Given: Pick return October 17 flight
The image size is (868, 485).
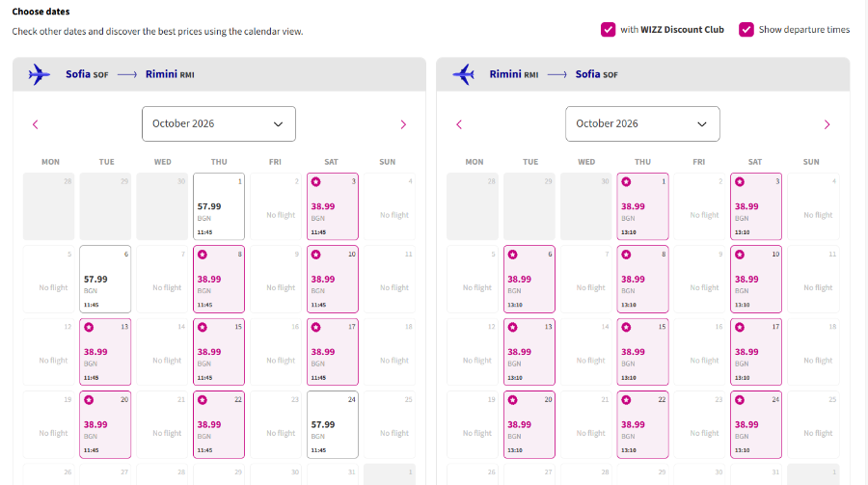Looking at the screenshot, I should (x=756, y=352).
